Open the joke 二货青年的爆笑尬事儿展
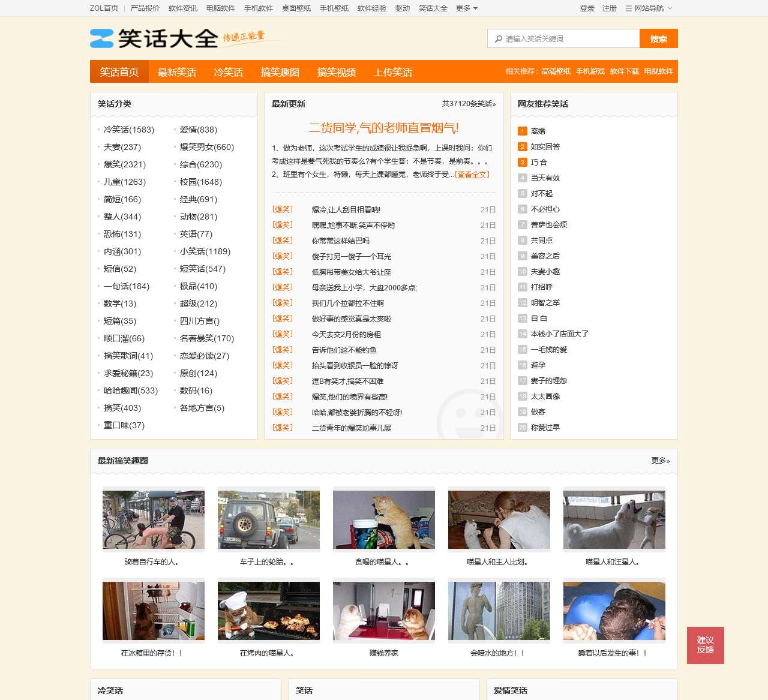 [x=352, y=428]
